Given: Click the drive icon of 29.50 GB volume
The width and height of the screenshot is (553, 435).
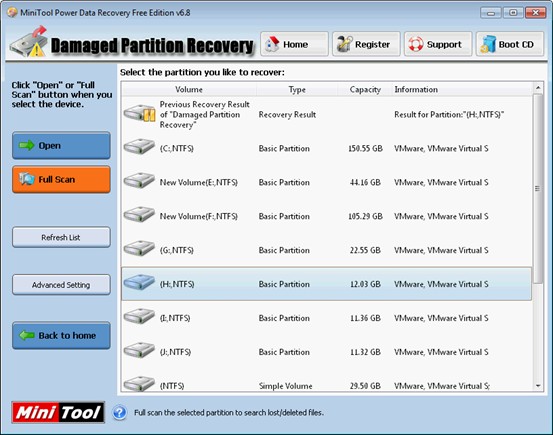Looking at the screenshot, I should point(139,383).
